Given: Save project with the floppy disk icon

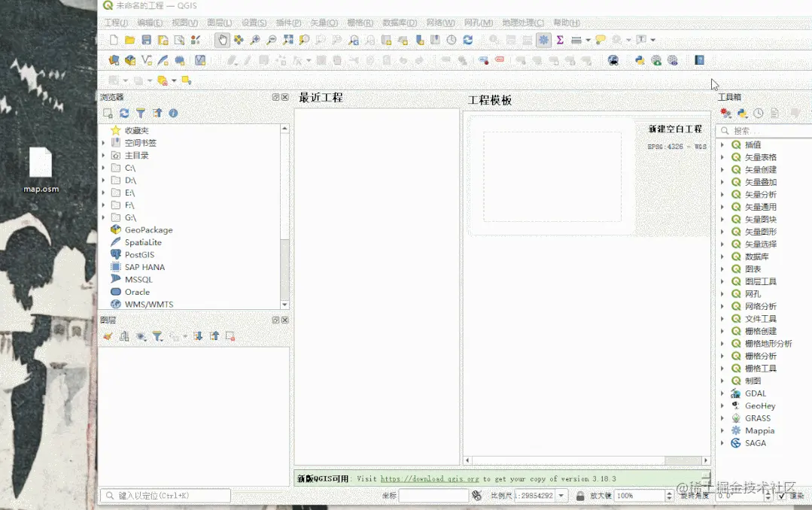Looking at the screenshot, I should (x=147, y=40).
